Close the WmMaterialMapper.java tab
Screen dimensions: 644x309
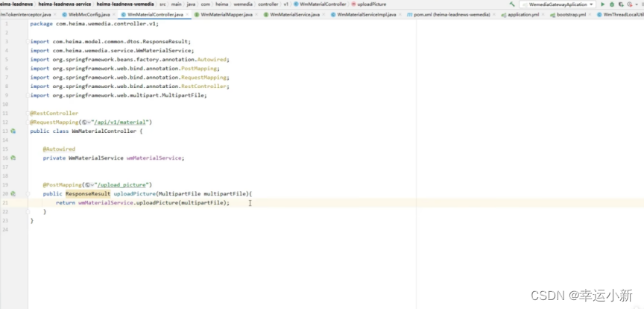(256, 14)
